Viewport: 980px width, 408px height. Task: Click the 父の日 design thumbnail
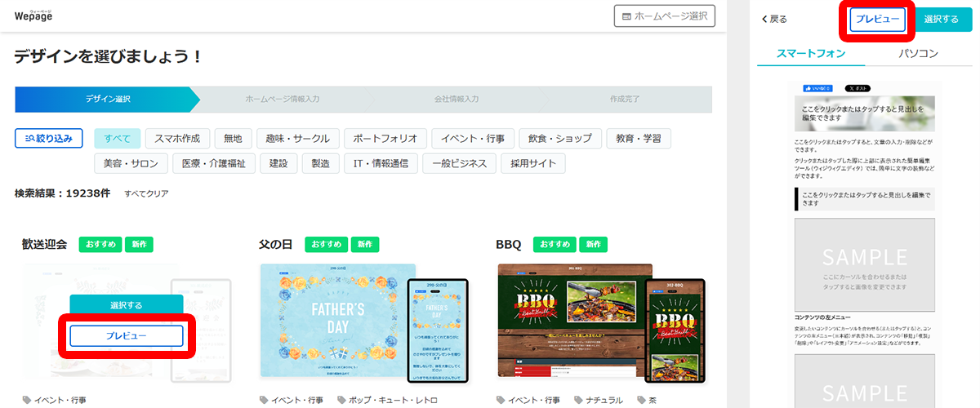tap(338, 320)
